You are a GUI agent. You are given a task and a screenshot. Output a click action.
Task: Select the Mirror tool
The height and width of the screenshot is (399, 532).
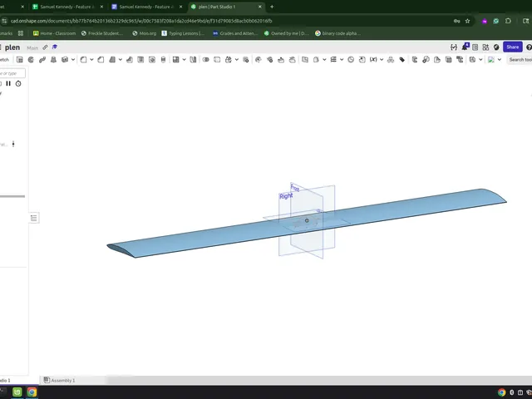(193, 60)
